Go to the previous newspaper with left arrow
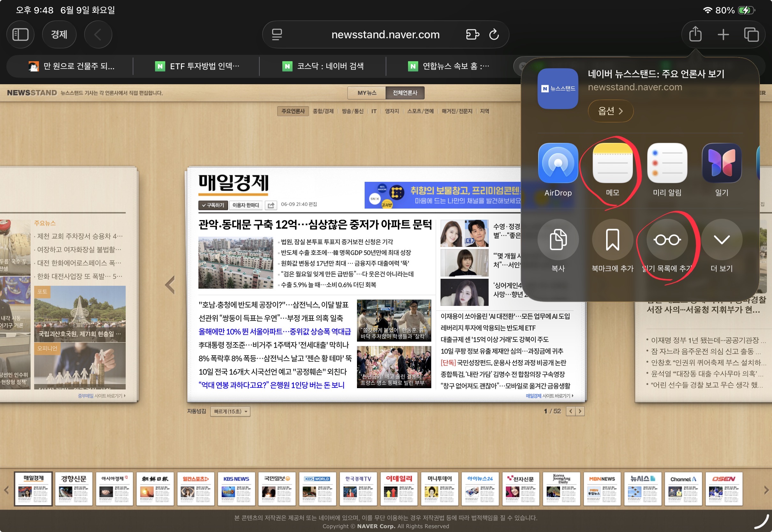Screen dimensions: 772x532 pyautogui.click(x=170, y=285)
